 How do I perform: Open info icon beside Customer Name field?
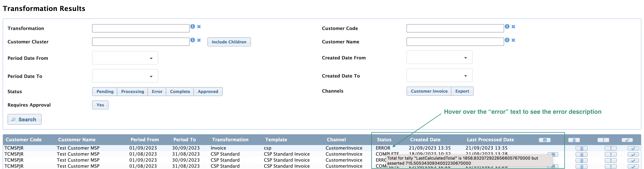(x=507, y=40)
